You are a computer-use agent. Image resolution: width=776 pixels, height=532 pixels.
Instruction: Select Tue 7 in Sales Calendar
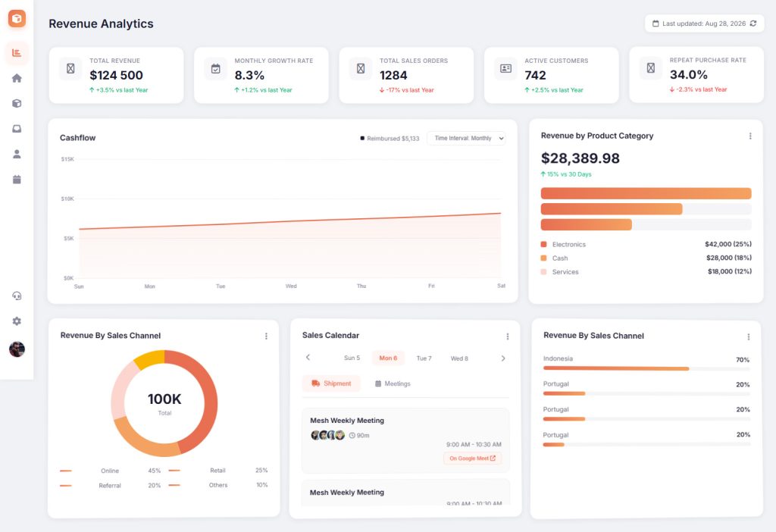pos(424,358)
